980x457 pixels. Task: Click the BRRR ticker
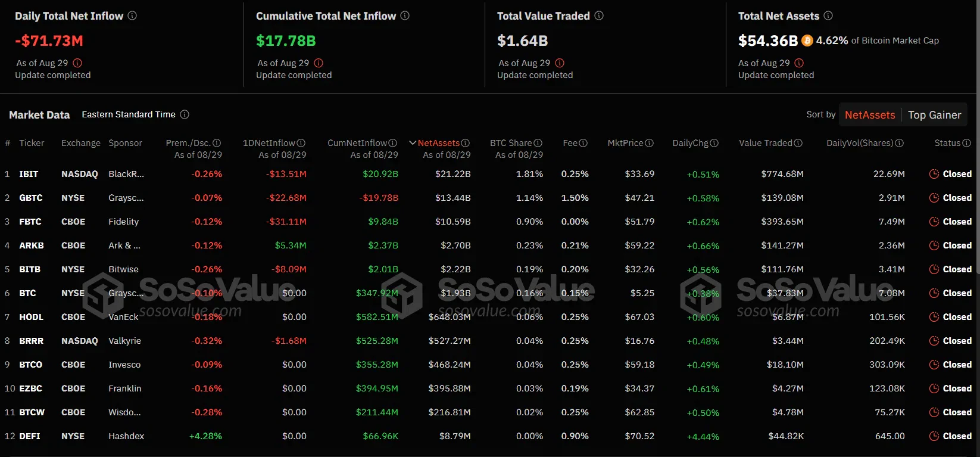pos(31,341)
